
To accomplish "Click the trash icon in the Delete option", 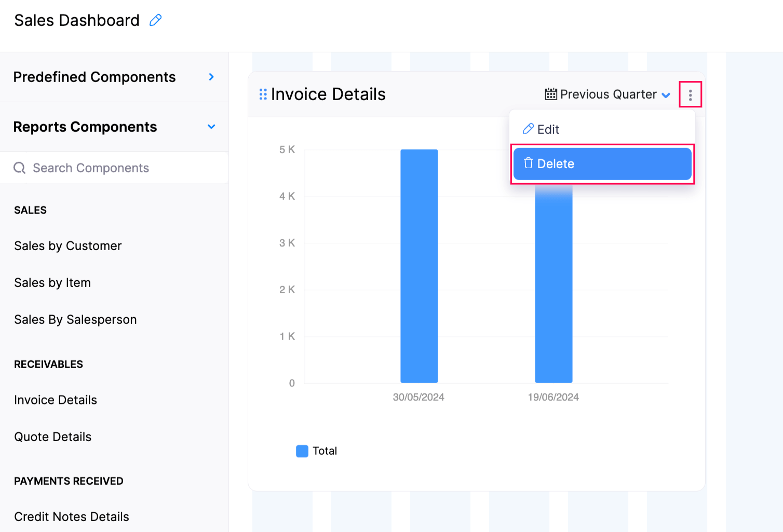I will pyautogui.click(x=529, y=163).
